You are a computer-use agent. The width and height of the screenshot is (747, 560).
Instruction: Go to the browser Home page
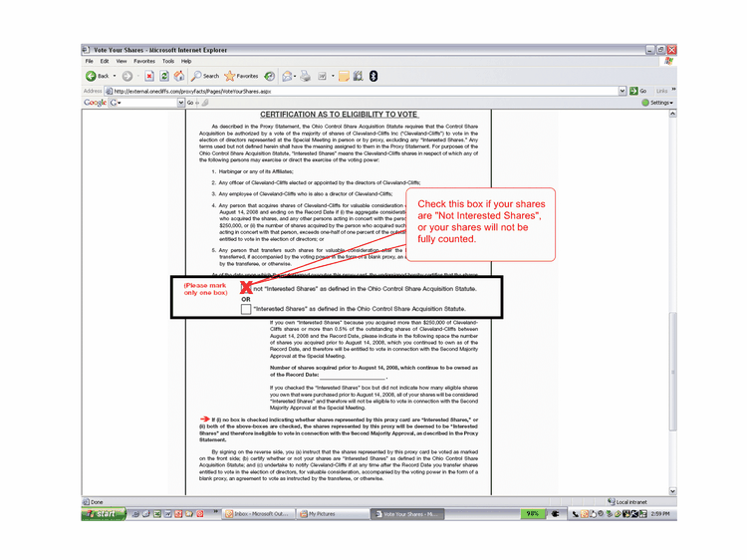point(181,76)
